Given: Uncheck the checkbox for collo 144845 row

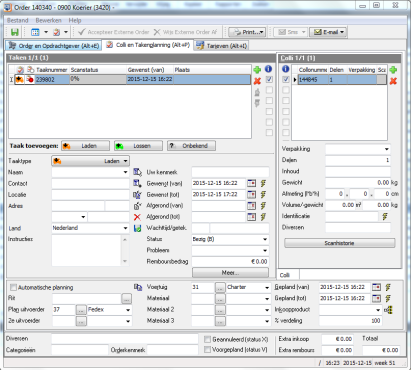Looking at the screenshot, I should 286,80.
